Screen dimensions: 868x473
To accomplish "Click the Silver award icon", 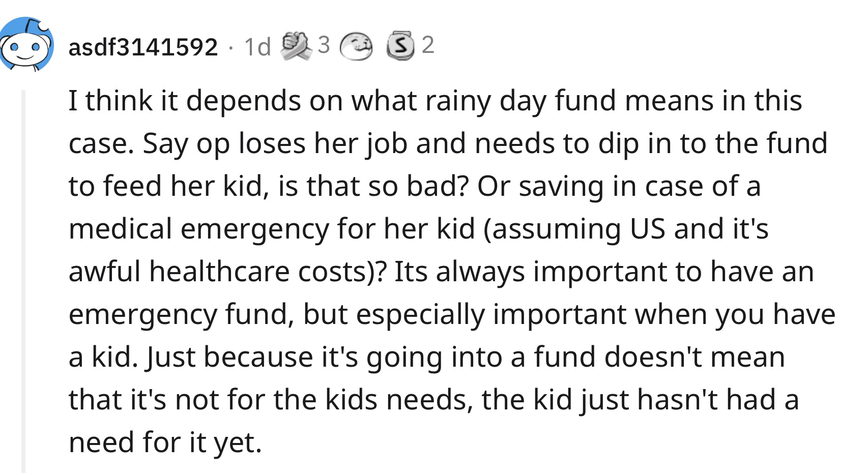I will click(400, 46).
